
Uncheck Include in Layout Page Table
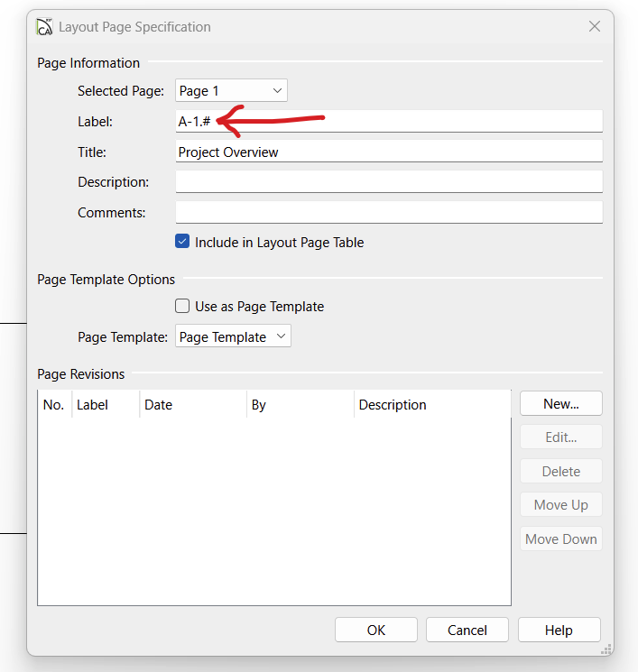point(182,242)
